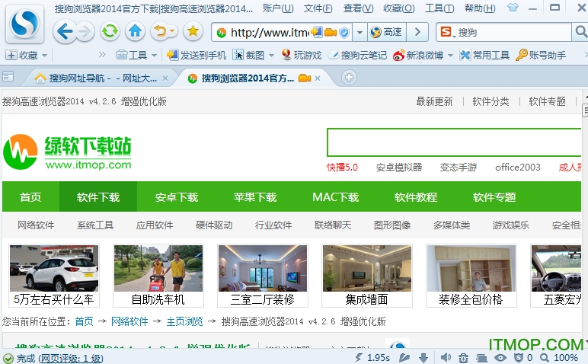
Task: Click the send-to-phone icon in address bar
Action: (x=318, y=33)
